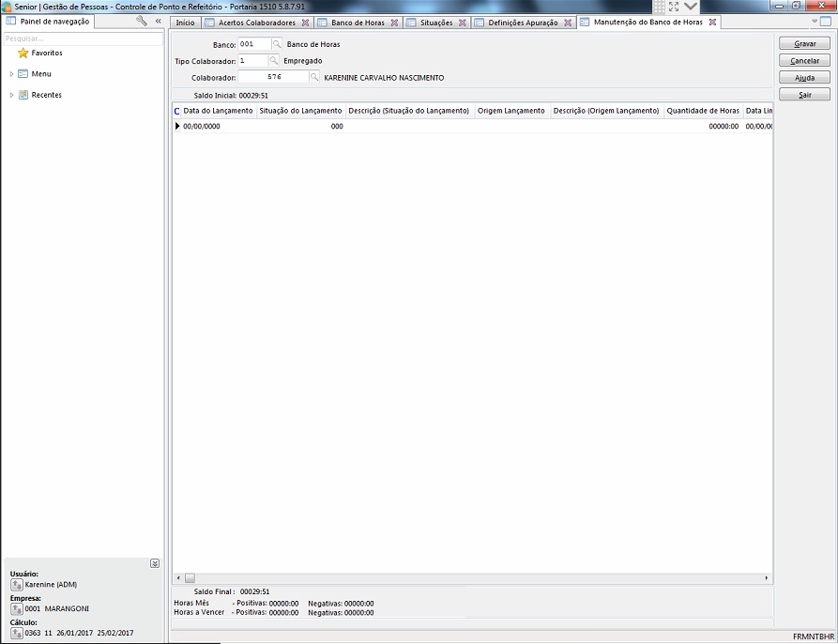
Task: Click the grid's horizontal scrollbar right arrow
Action: [767, 578]
